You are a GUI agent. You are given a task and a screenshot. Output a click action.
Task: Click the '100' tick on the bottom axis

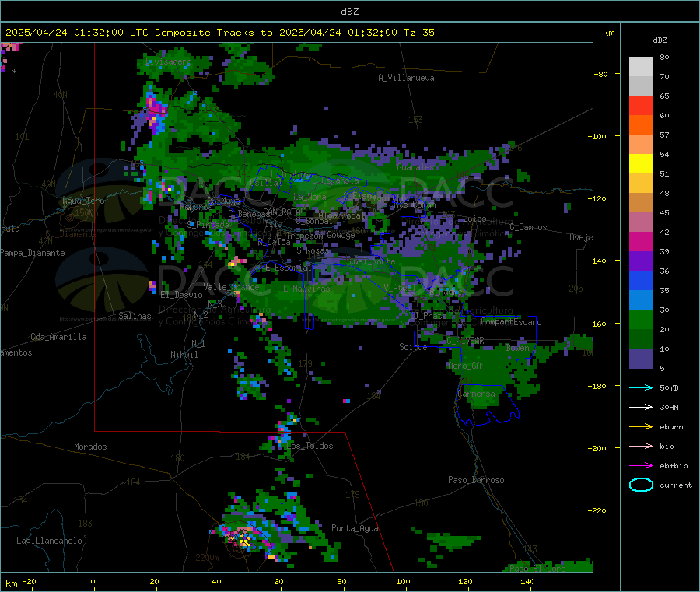click(x=403, y=581)
